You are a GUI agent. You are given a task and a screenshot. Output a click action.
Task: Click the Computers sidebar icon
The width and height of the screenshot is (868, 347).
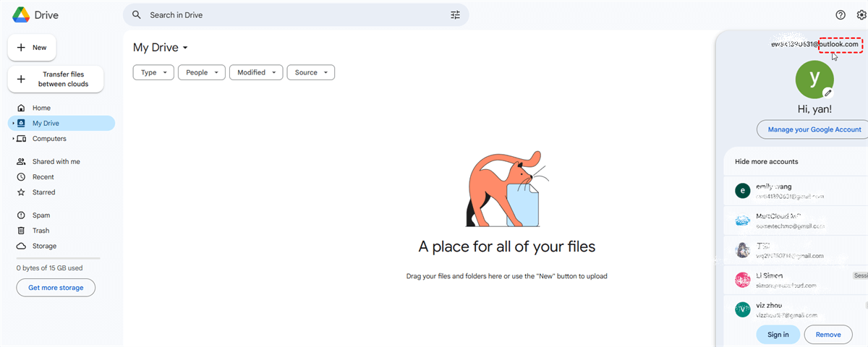pos(21,139)
